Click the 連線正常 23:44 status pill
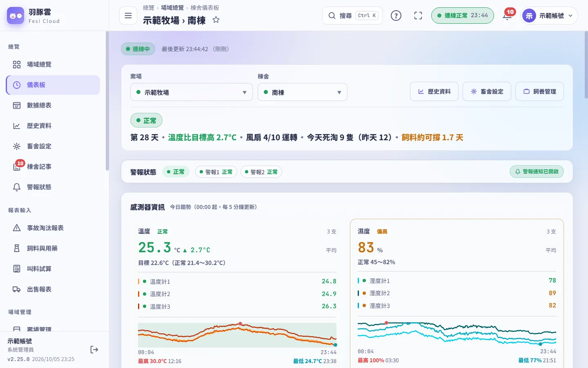The image size is (588, 368). point(462,16)
